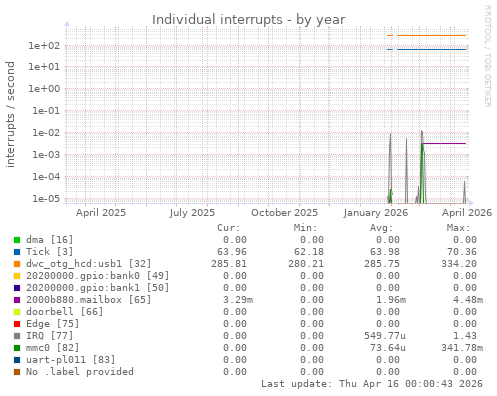Click the purple mailbox line in graph

coord(444,144)
